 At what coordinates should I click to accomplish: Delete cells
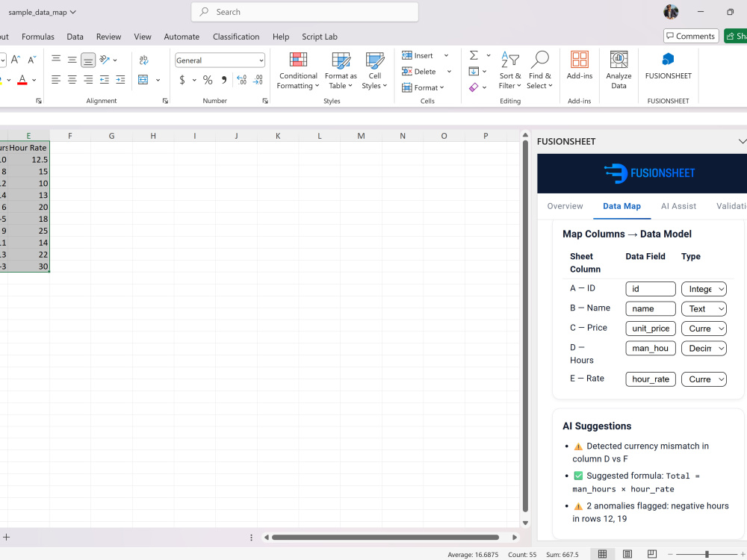coord(419,72)
